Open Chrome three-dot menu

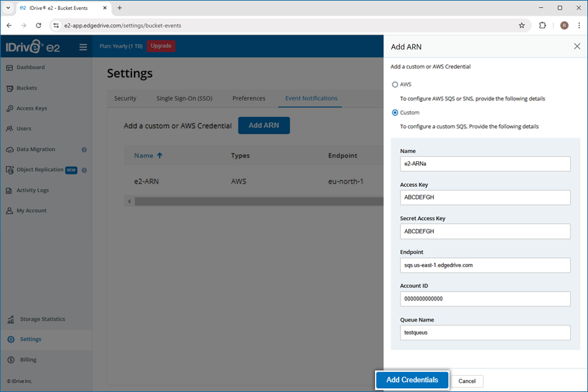579,25
